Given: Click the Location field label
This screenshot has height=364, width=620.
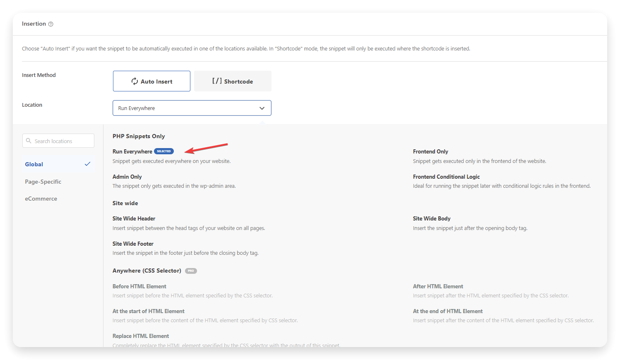Looking at the screenshot, I should click(x=32, y=105).
